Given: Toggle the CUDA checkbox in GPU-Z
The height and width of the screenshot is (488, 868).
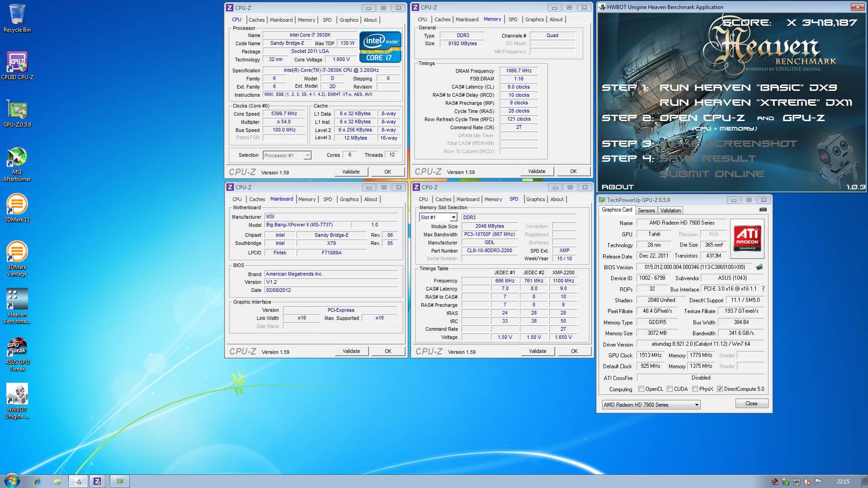Looking at the screenshot, I should tap(670, 389).
